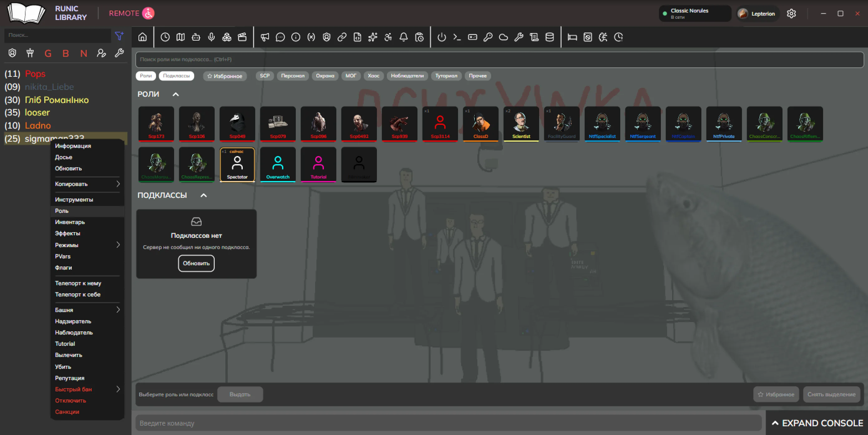Open the bed icon in toolbar
Viewport: 868px width, 435px height.
tap(572, 37)
